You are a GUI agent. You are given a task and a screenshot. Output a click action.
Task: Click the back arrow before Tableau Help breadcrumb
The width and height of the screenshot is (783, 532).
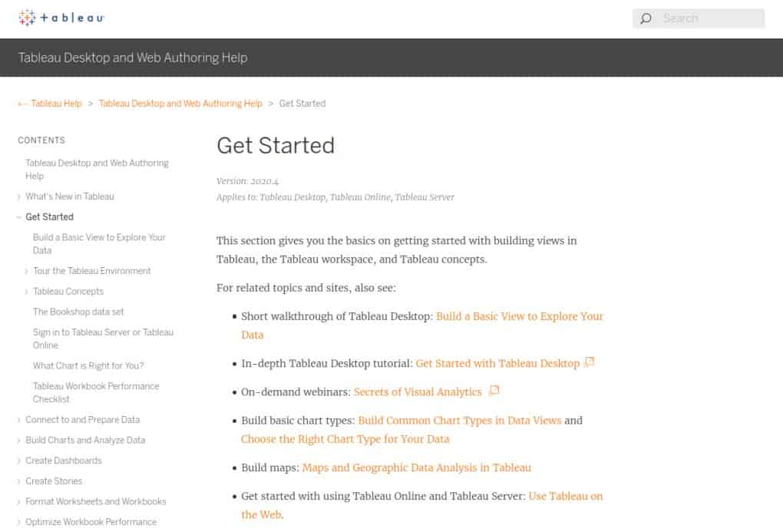click(x=22, y=104)
